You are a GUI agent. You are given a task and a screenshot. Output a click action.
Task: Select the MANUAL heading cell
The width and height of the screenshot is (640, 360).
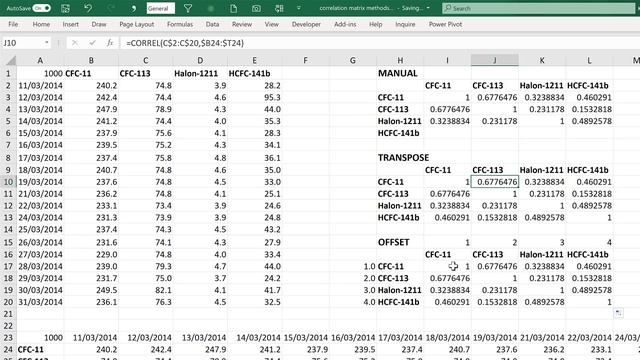pyautogui.click(x=400, y=73)
